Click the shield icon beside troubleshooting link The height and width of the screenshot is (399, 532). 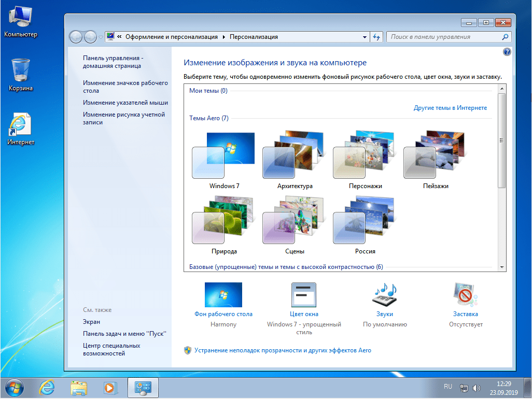[188, 350]
